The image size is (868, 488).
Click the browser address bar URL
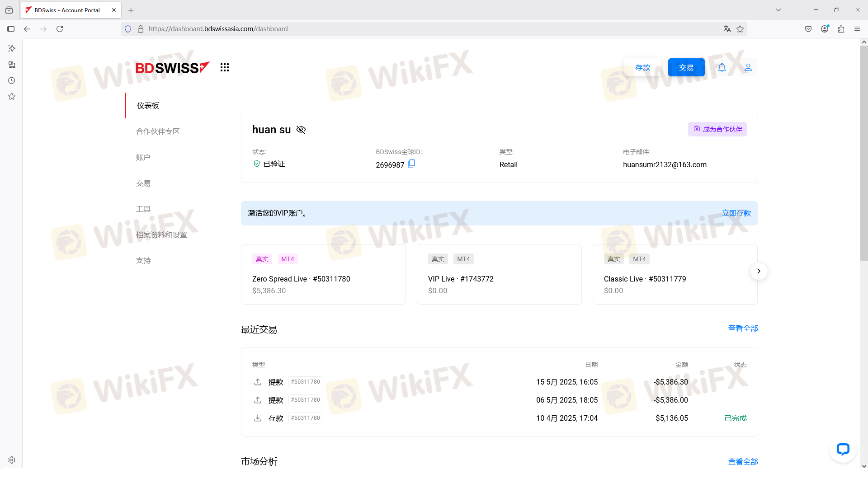tap(218, 29)
